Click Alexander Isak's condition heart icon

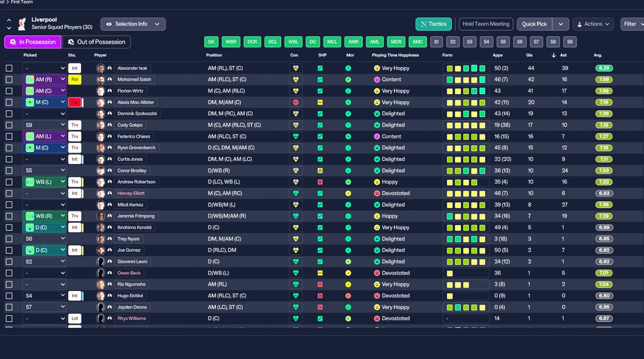pyautogui.click(x=296, y=68)
